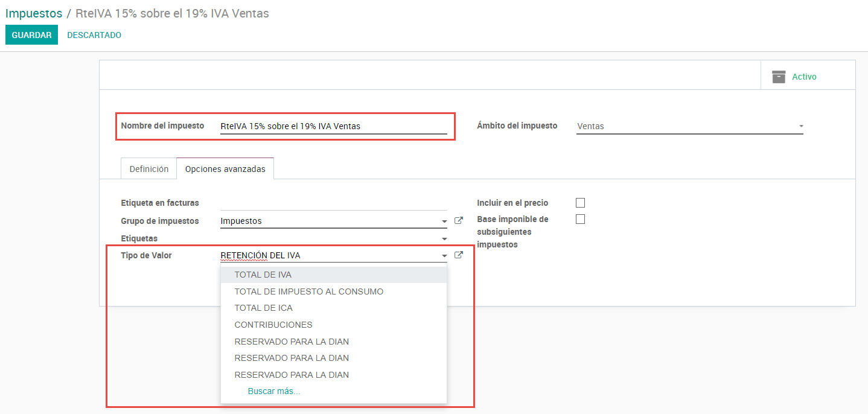Image resolution: width=868 pixels, height=414 pixels.
Task: Switch to the Definición tab
Action: 149,169
